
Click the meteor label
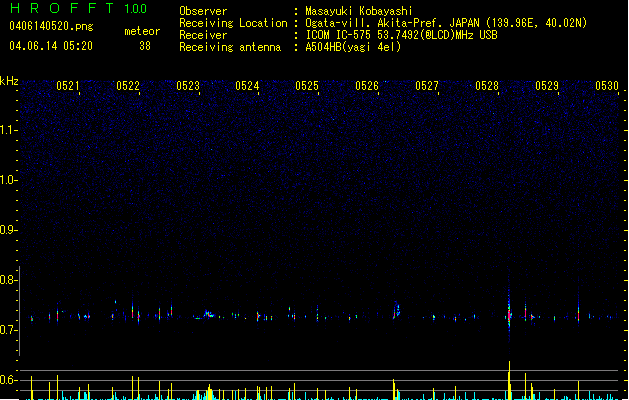[142, 31]
